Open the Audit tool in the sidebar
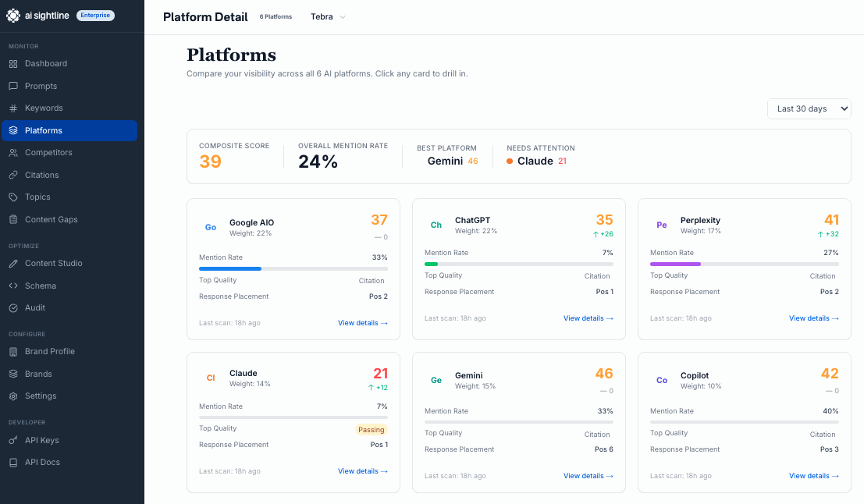 34,307
